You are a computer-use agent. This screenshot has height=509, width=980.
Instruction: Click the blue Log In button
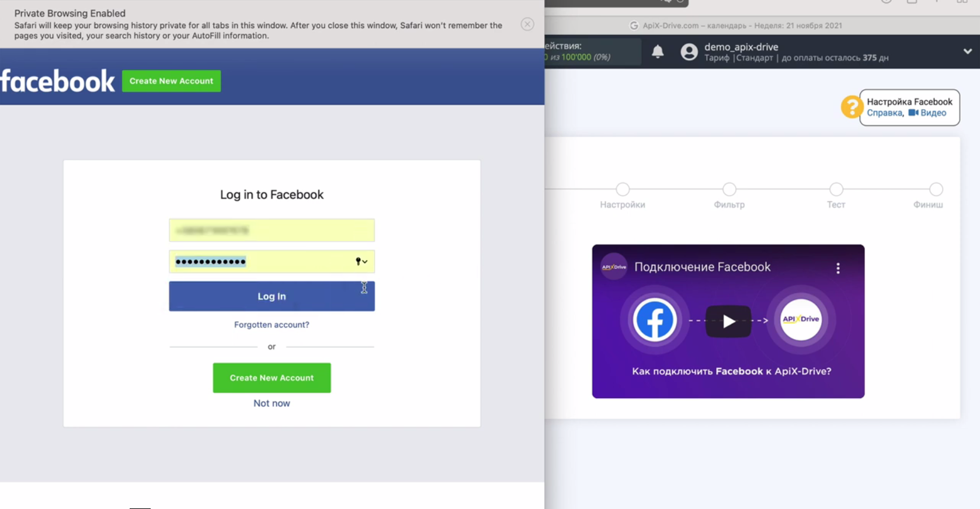click(x=272, y=296)
